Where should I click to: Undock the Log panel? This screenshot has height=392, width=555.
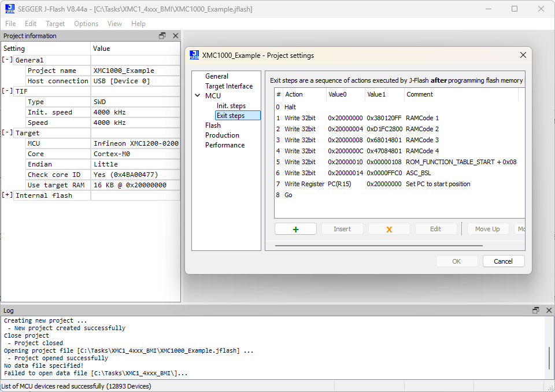pyautogui.click(x=535, y=310)
